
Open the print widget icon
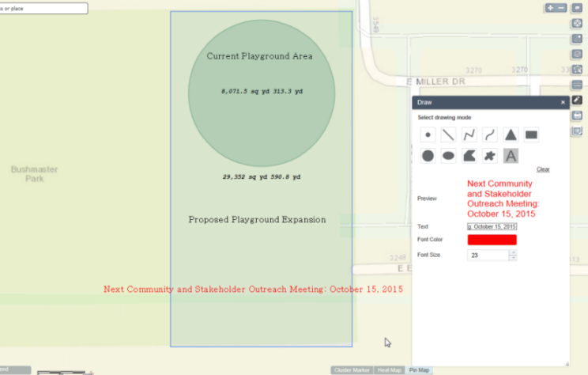pyautogui.click(x=577, y=116)
